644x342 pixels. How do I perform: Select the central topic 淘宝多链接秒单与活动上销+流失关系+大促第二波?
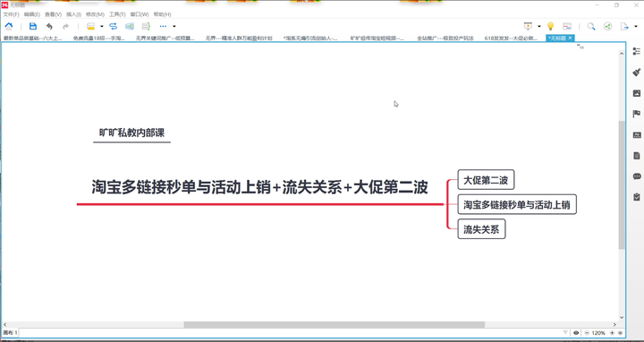point(260,187)
